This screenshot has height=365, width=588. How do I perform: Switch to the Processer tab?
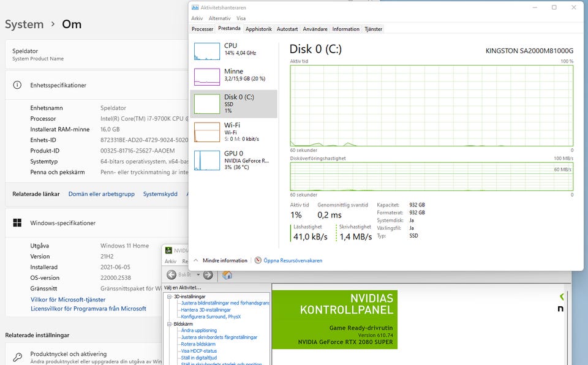[x=202, y=29]
